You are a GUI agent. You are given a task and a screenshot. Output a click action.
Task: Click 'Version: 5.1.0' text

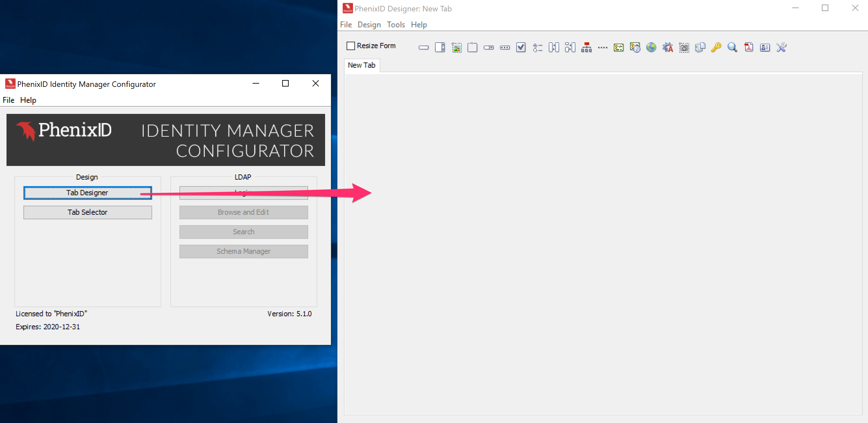(x=289, y=314)
